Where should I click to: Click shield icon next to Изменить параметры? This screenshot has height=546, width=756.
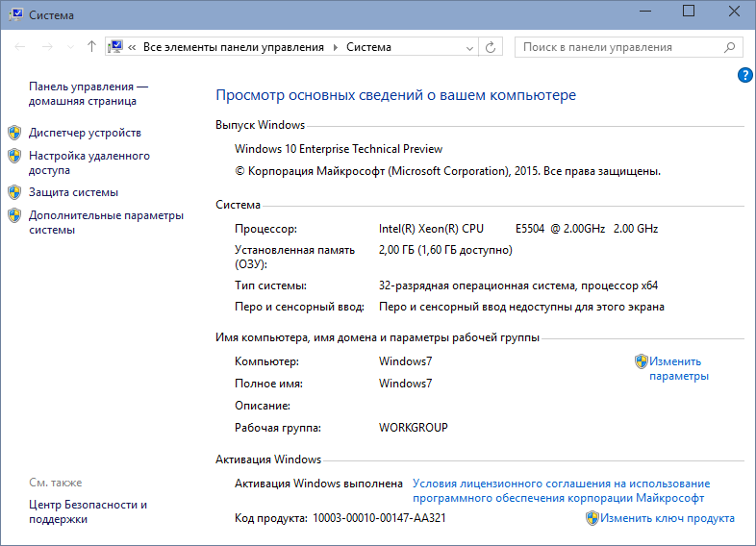click(x=642, y=361)
